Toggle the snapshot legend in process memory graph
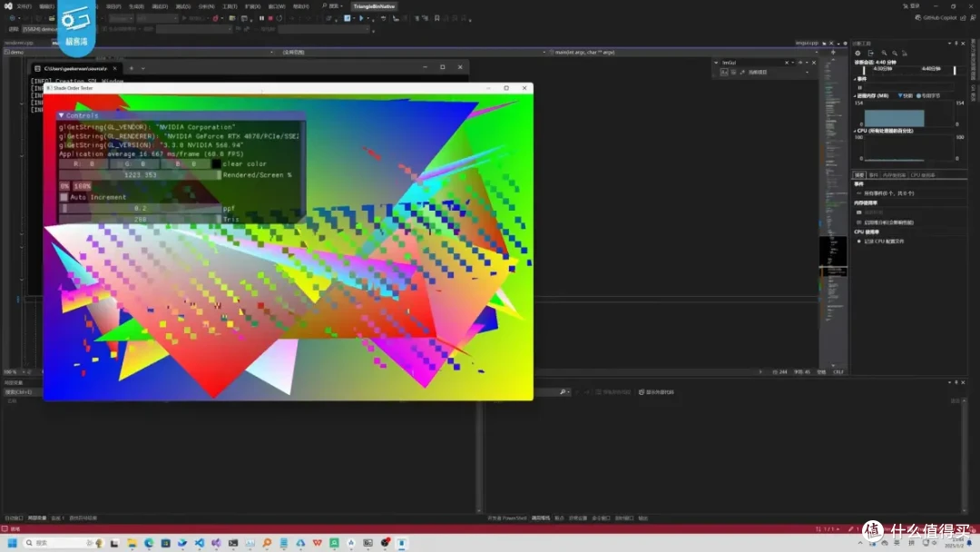The width and height of the screenshot is (980, 552). click(905, 95)
